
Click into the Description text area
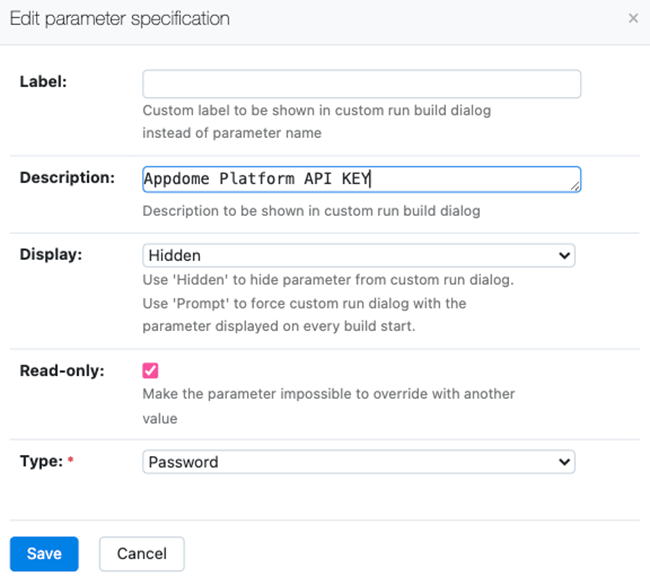(361, 179)
